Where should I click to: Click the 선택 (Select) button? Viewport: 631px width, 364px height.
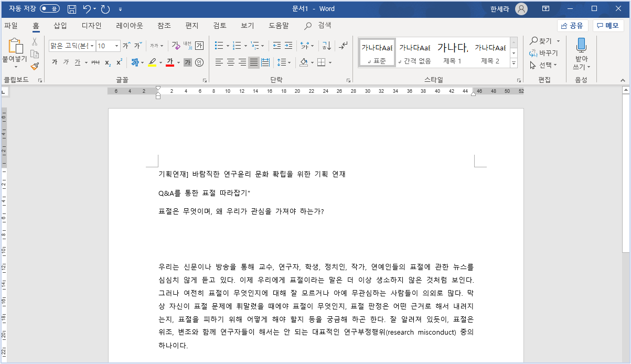click(x=543, y=66)
